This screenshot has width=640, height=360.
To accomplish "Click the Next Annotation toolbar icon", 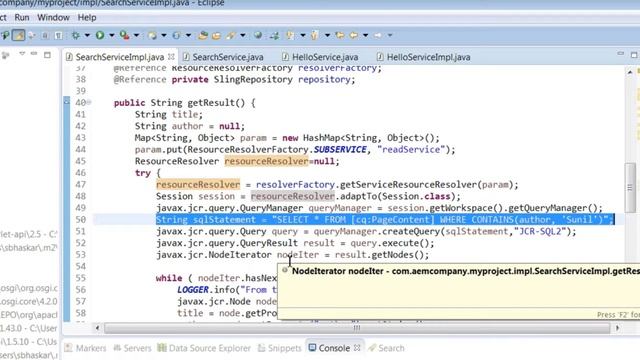I will (x=291, y=36).
